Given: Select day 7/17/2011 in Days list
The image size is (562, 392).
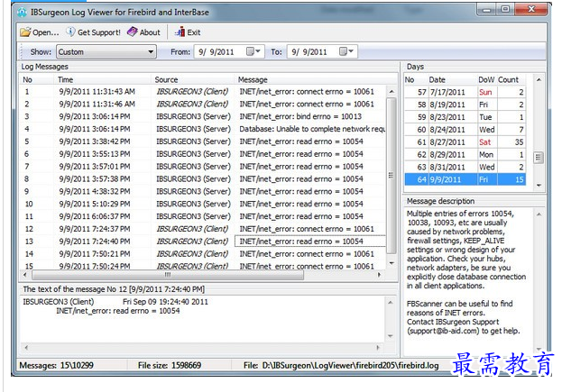Looking at the screenshot, I should tap(465, 92).
